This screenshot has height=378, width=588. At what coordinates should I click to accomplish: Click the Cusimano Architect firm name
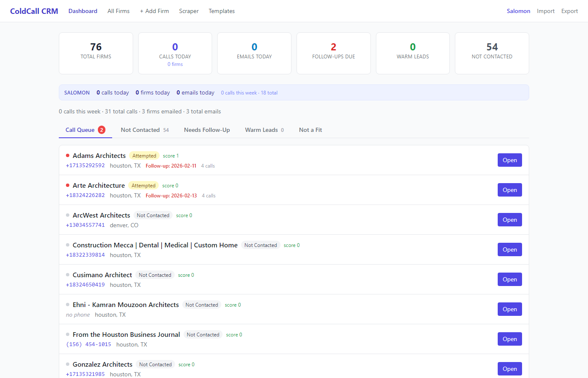click(x=102, y=275)
